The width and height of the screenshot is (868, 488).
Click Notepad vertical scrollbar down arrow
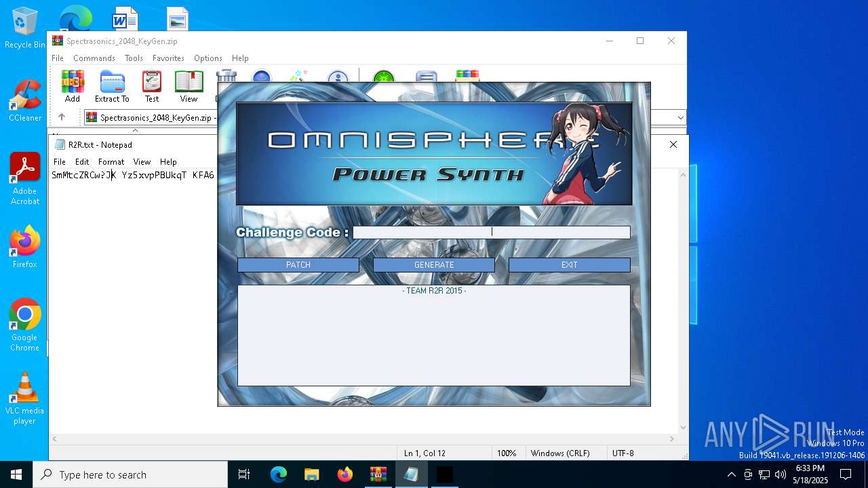683,428
